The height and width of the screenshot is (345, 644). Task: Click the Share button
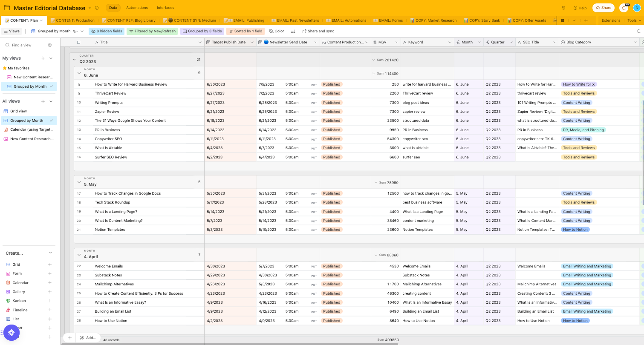[x=603, y=8]
